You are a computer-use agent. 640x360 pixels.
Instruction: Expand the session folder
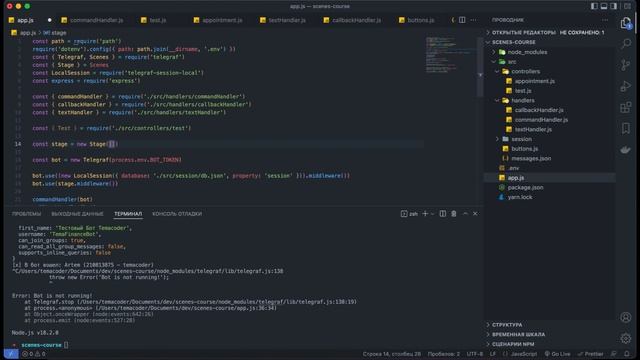point(521,139)
